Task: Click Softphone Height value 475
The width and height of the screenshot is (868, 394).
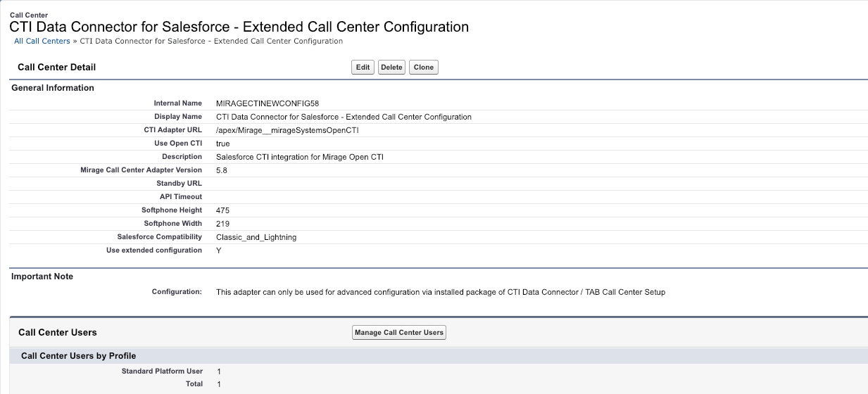Action: (222, 210)
